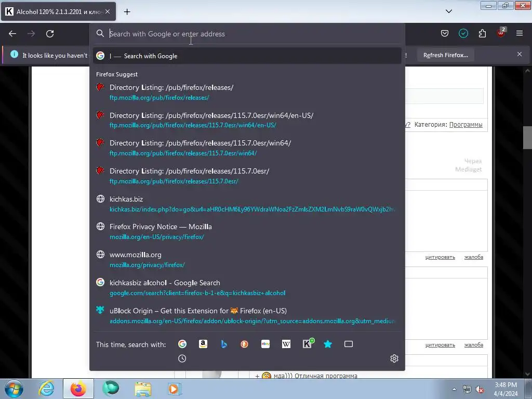Search open tabs using the tab icon
The height and width of the screenshot is (399, 532).
[x=349, y=344]
